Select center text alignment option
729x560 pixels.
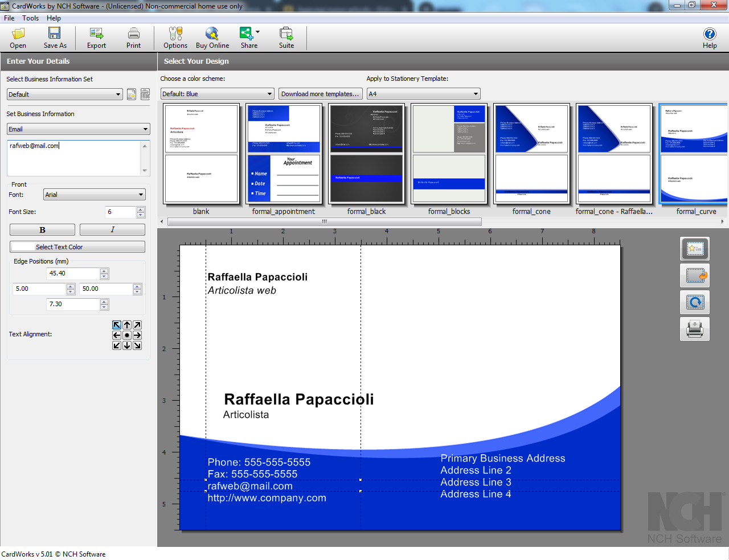click(127, 335)
